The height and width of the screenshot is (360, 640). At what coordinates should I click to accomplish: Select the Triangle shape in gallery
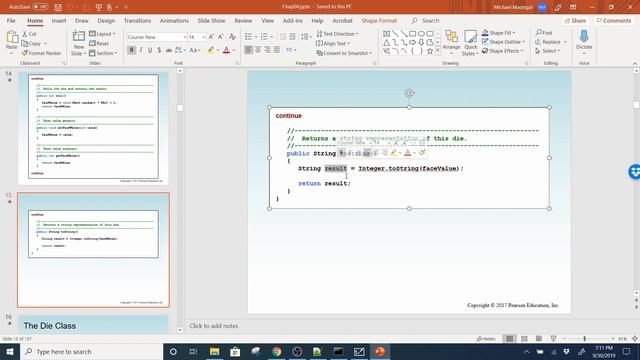tap(387, 42)
